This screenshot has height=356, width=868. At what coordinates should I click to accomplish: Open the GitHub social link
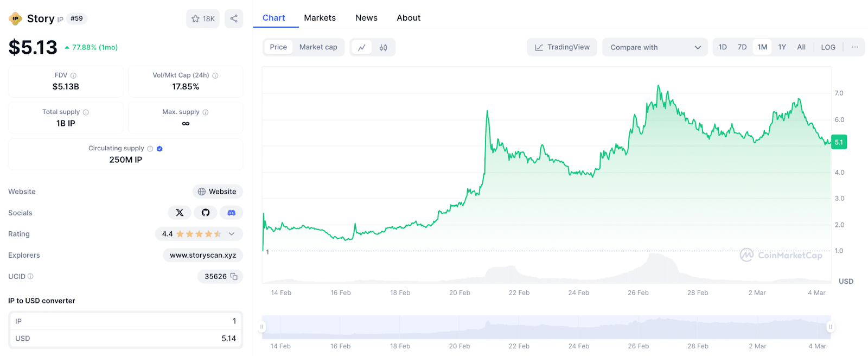coord(206,213)
